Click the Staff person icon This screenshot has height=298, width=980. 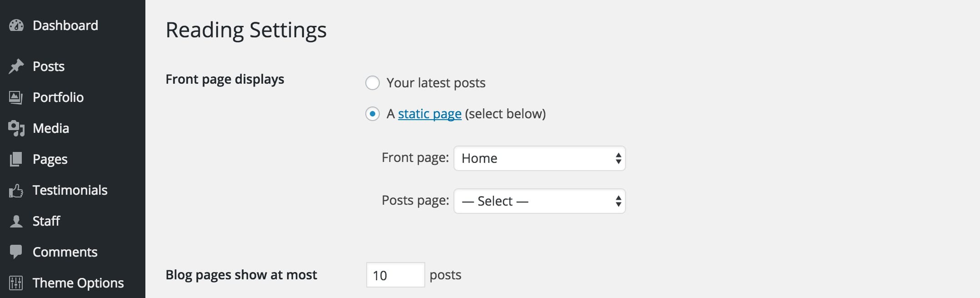click(16, 221)
